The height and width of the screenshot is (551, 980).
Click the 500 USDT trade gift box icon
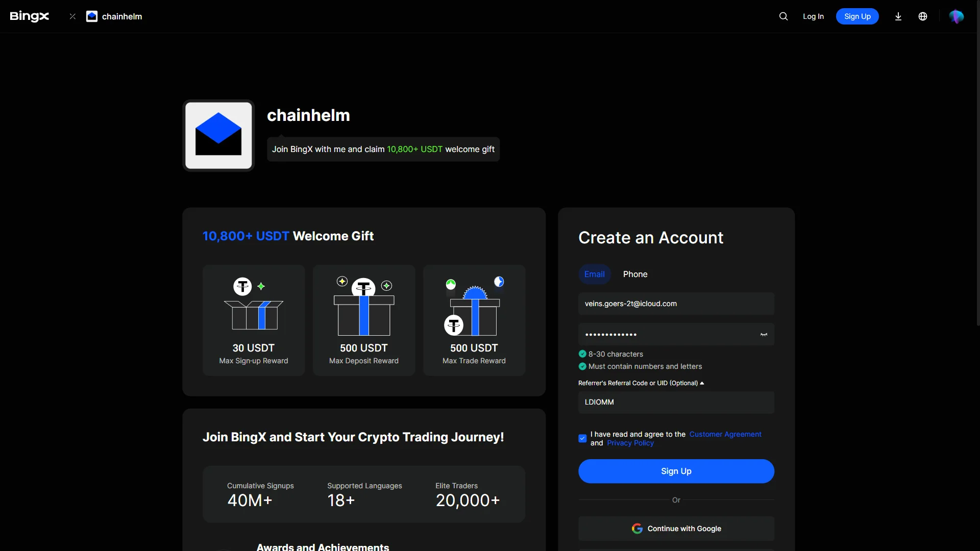(x=474, y=306)
